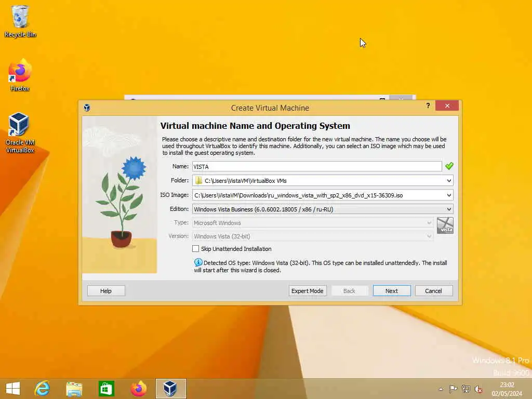This screenshot has width=532, height=399.
Task: Click the ISO Image path text
Action: point(299,195)
